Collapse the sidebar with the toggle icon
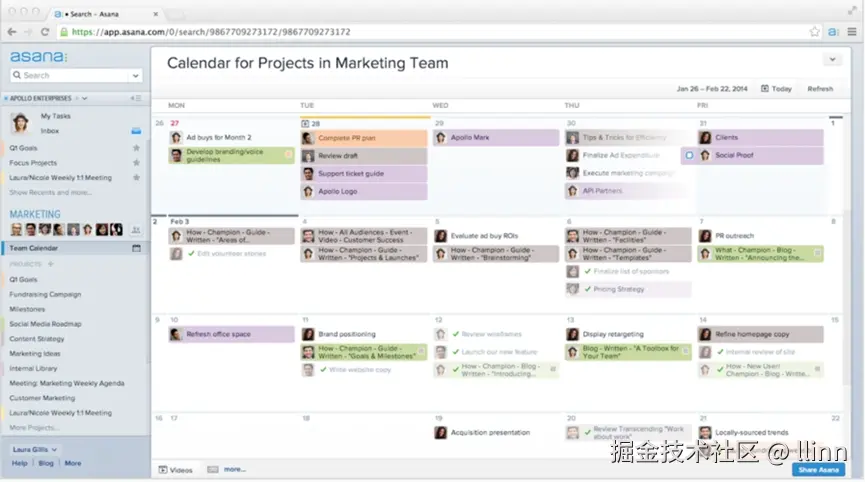 pyautogui.click(x=136, y=98)
